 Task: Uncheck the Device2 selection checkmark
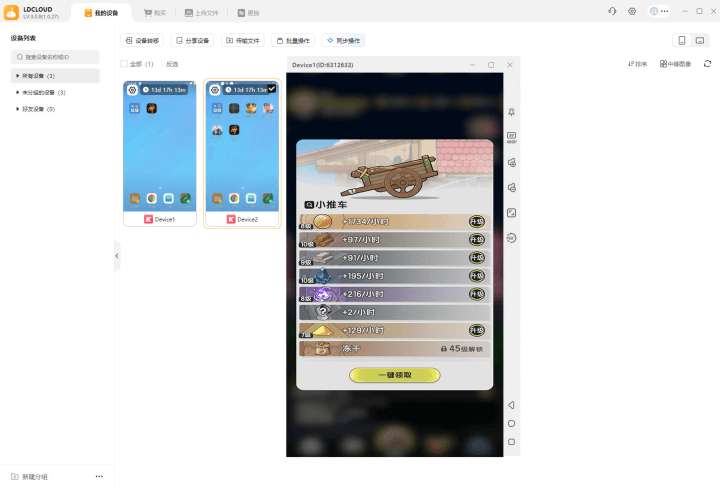(272, 89)
